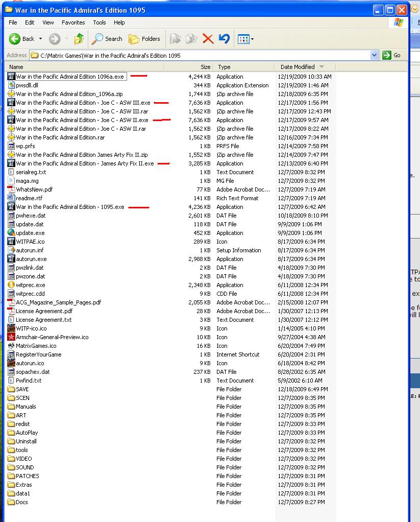Click the maga.mg file name
This screenshot has width=420, height=522.
(x=27, y=181)
